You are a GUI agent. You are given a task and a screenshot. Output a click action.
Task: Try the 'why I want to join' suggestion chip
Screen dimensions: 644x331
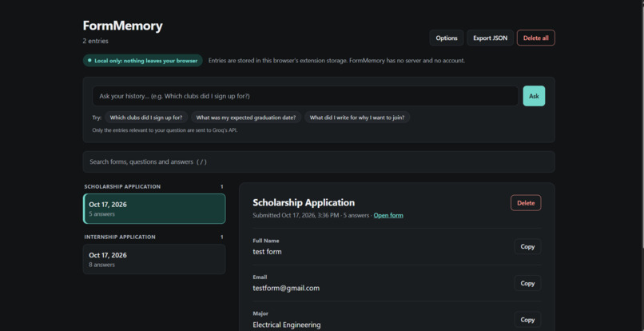(x=357, y=118)
